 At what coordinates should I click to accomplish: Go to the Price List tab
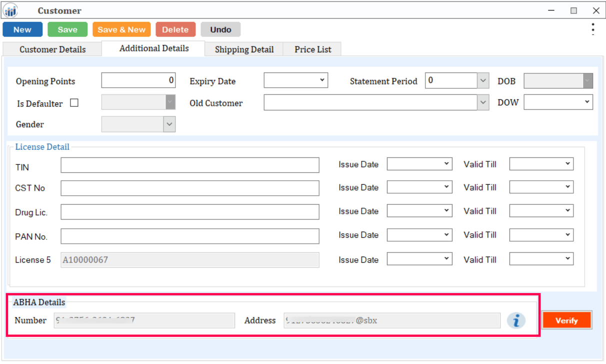point(312,49)
